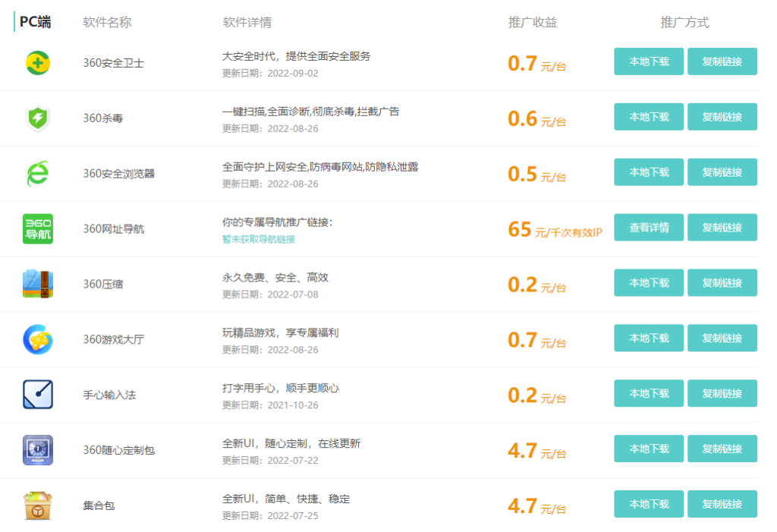
Task: Click the 推广方式 column header
Action: [x=684, y=22]
